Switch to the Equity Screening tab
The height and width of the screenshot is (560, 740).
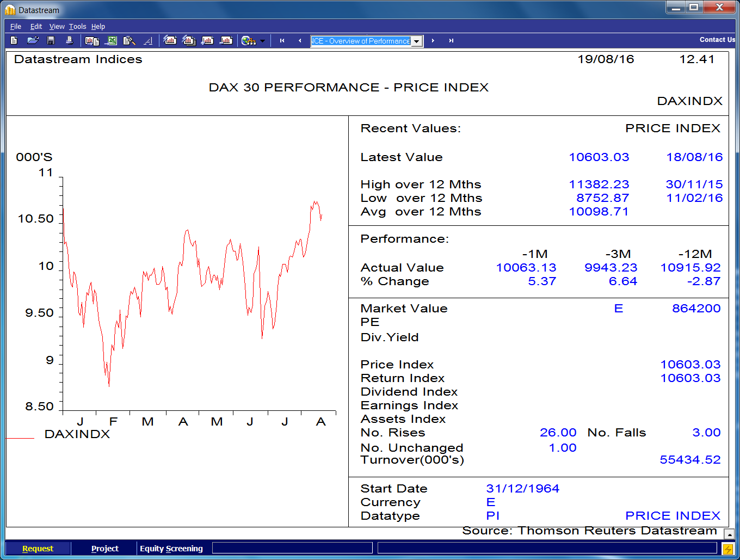171,549
